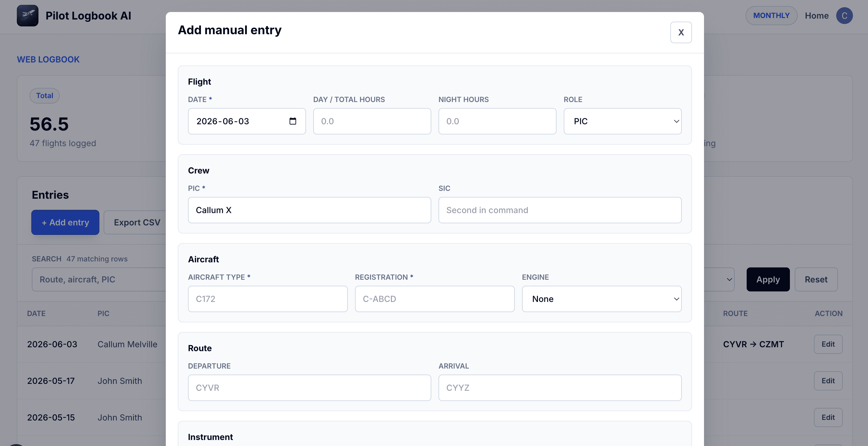Click the WEB LOGBOOK heading
This screenshot has width=868, height=446.
point(48,59)
